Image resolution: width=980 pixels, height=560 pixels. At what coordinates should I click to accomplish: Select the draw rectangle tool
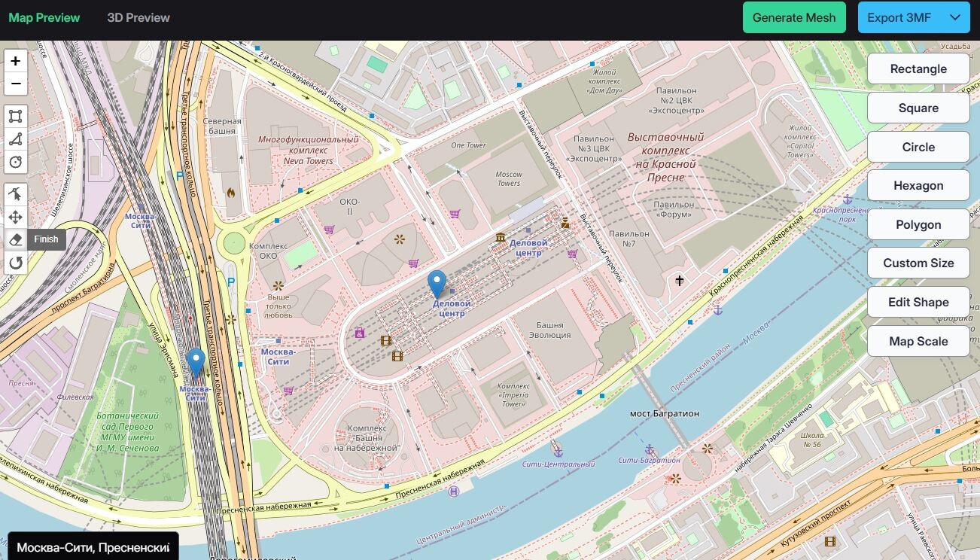(x=15, y=116)
